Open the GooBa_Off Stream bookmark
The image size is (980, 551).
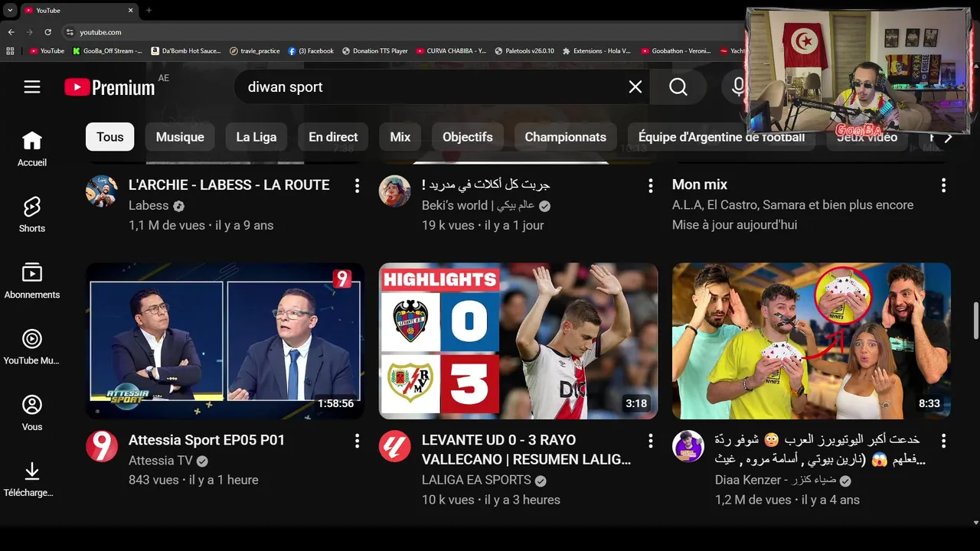click(107, 51)
